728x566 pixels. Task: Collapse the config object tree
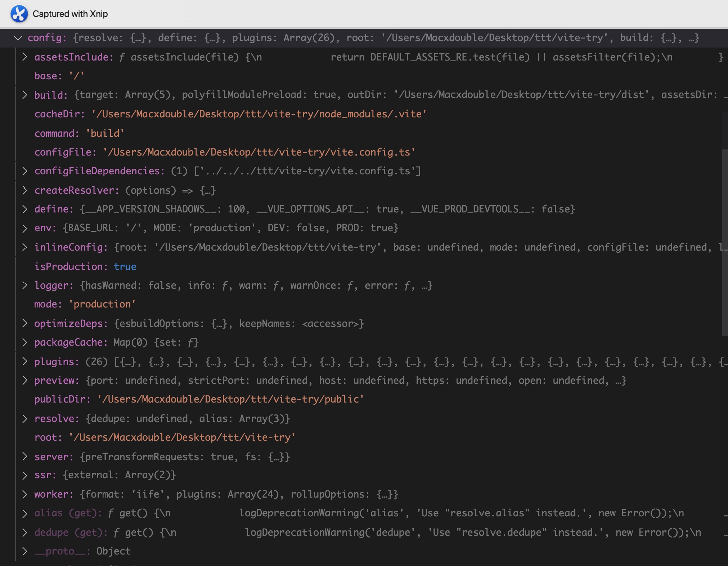[18, 38]
